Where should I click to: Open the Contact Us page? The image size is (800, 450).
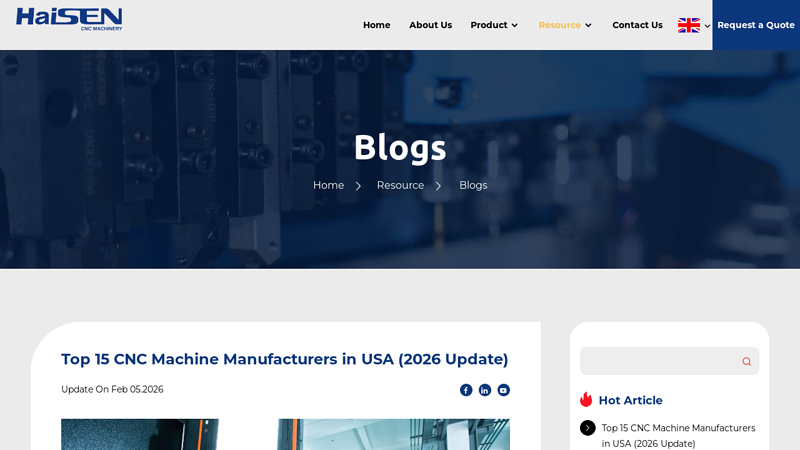[637, 25]
